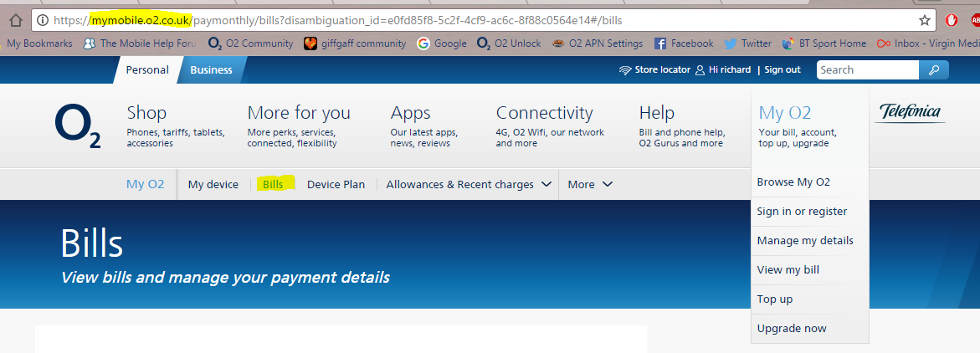Screen dimensions: 980x353
Task: Choose Upgrade now in the menu
Action: [791, 328]
